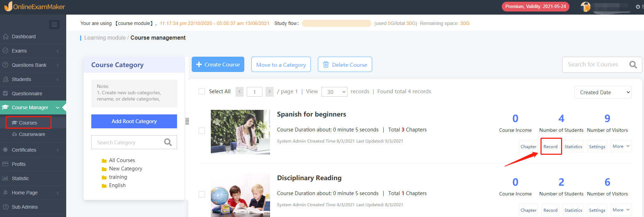Click the Study flow usage bar
The image size is (644, 217).
337,23
